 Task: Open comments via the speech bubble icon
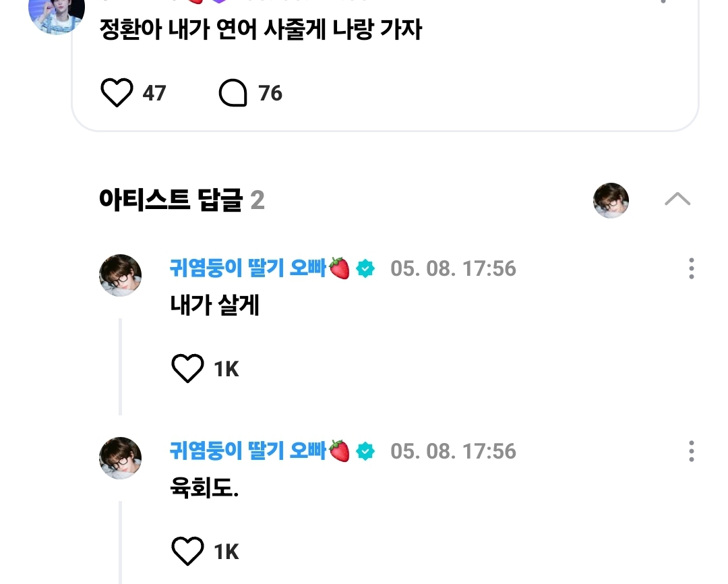coord(233,93)
